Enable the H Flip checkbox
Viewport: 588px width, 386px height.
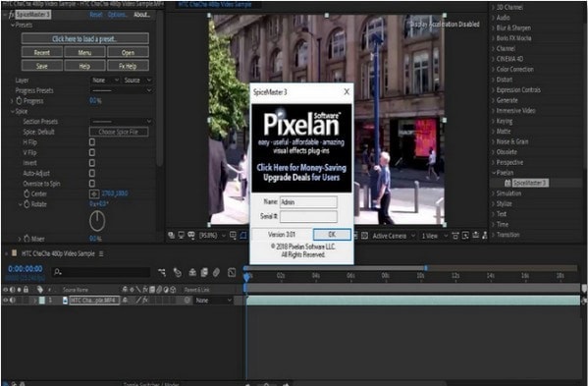92,142
